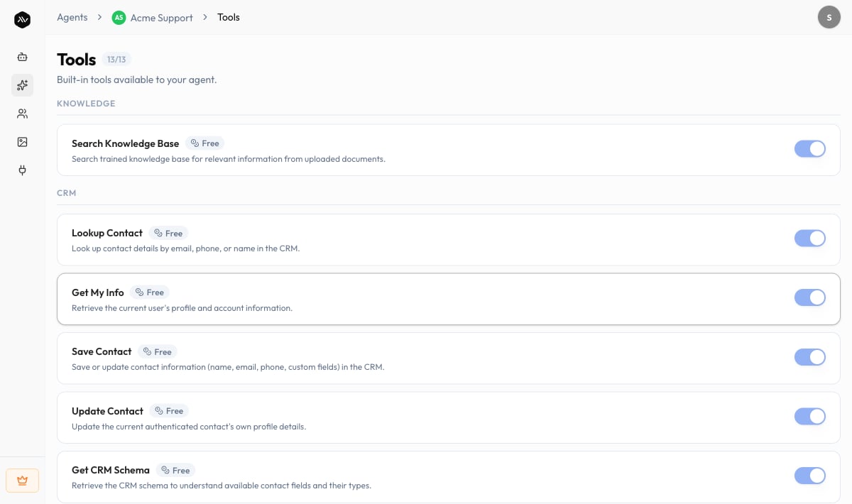
Task: Select the Search Knowledge Base title
Action: coord(125,143)
